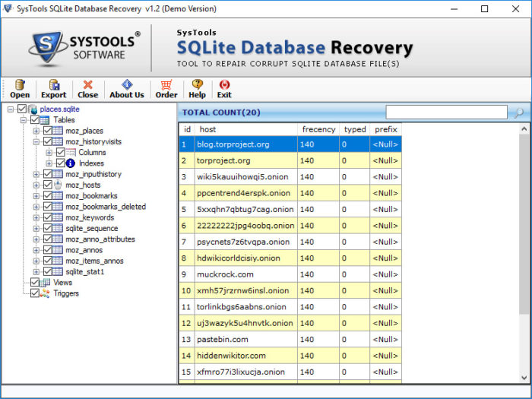Click the moz_keywords table icon

tap(57, 217)
